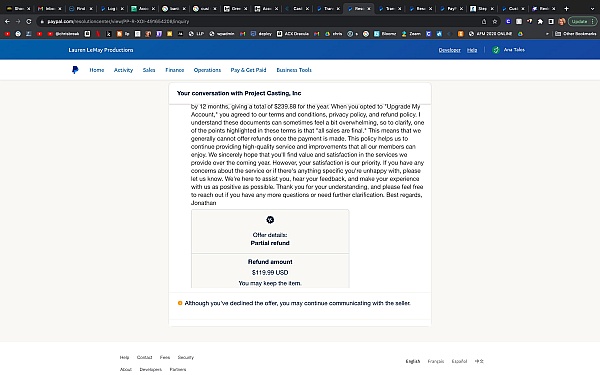600x375 pixels.
Task: Open the LLP bookmark
Action: coord(196,34)
